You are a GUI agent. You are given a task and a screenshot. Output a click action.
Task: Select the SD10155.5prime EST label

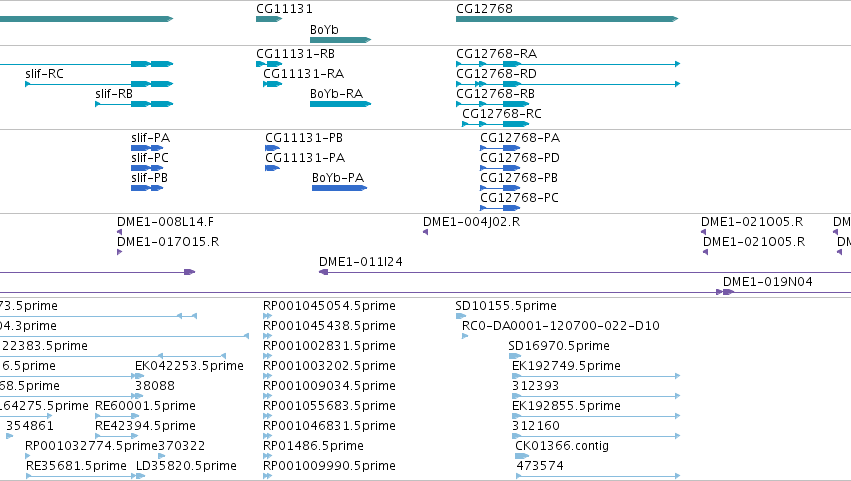coord(506,306)
